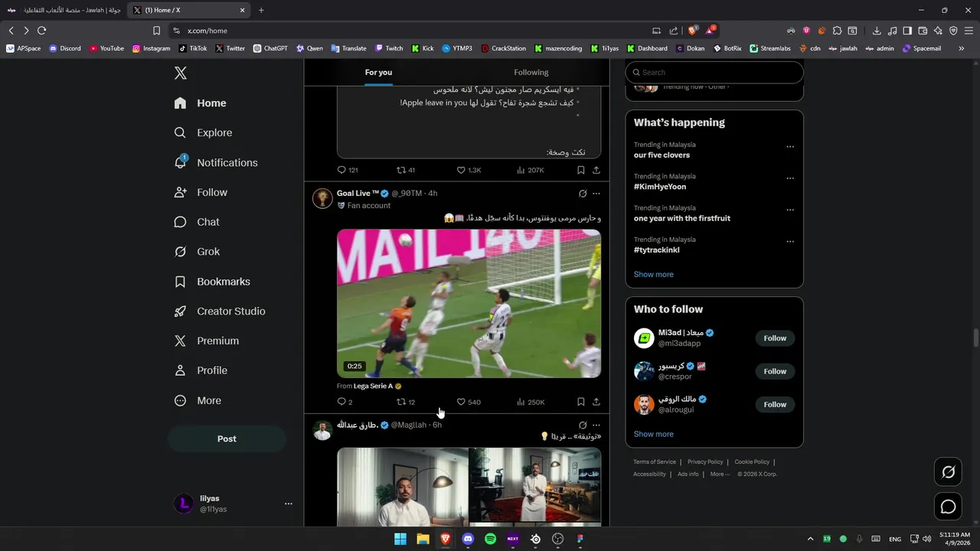Click the X logo in sidebar
The width and height of the screenshot is (980, 551).
point(180,73)
